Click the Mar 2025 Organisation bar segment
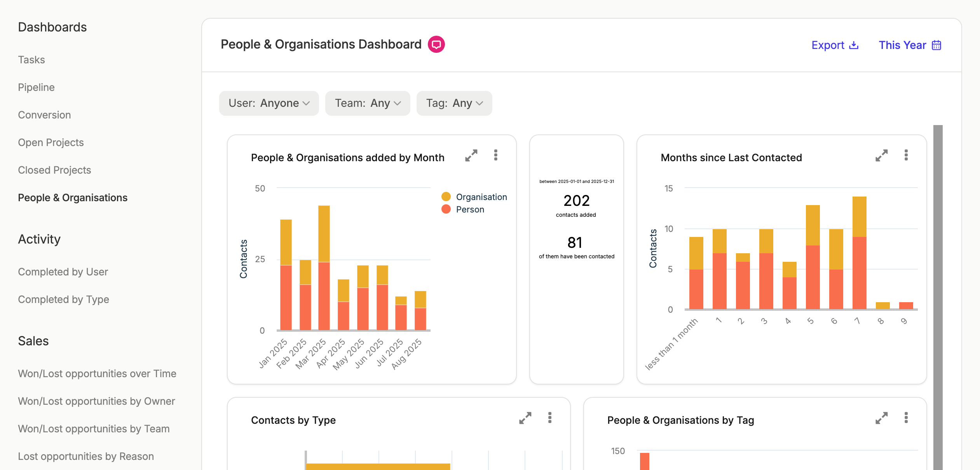This screenshot has height=470, width=980. click(324, 234)
